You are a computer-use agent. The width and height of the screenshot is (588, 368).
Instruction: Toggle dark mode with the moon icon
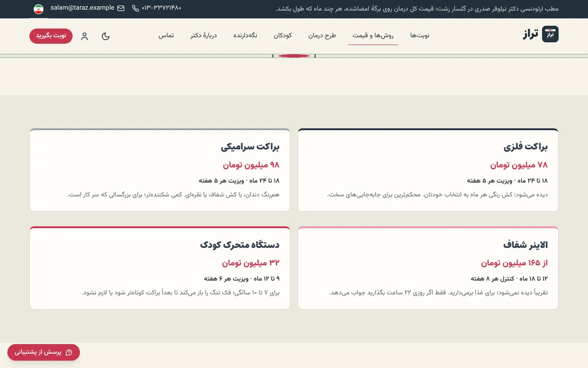(x=106, y=36)
